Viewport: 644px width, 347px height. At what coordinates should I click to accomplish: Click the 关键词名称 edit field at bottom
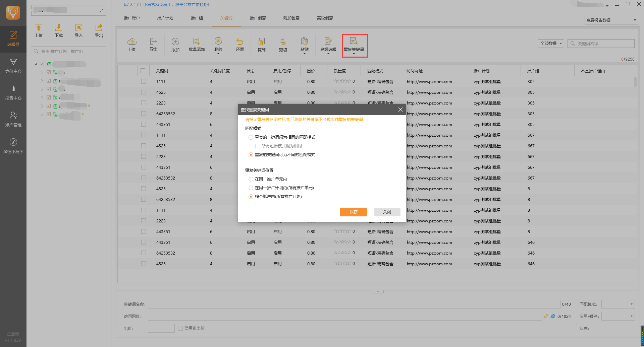tap(354, 304)
